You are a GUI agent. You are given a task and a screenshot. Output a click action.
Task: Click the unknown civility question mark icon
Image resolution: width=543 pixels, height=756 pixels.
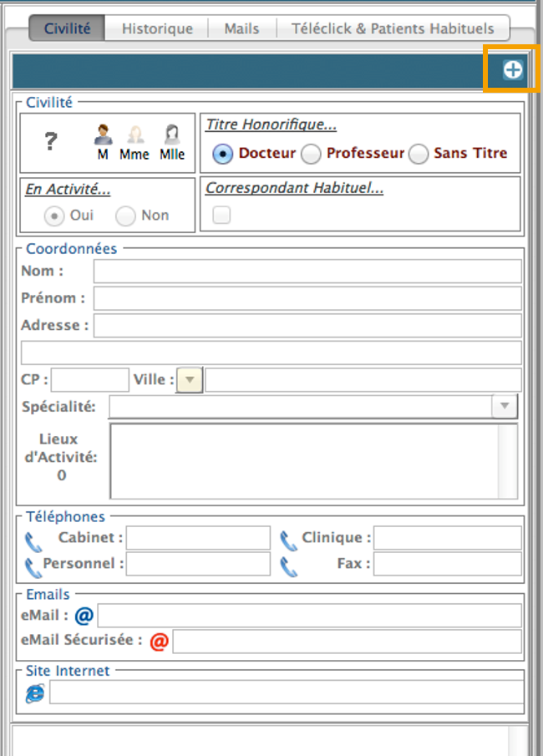50,142
